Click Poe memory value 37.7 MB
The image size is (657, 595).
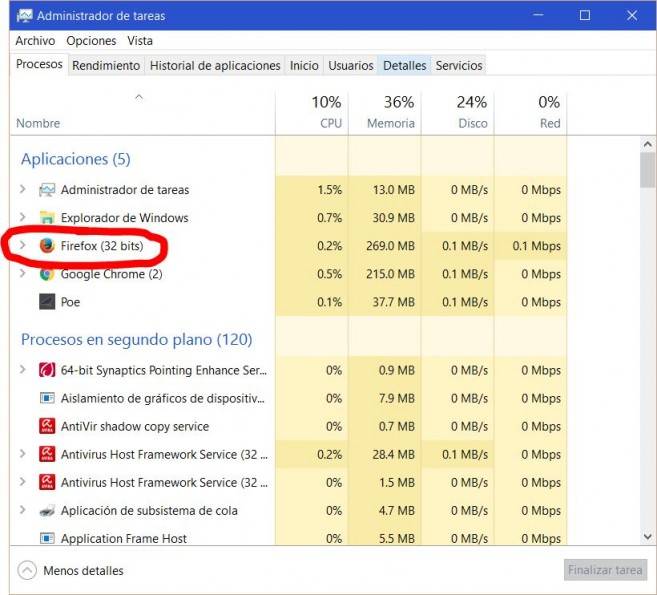[x=393, y=302]
